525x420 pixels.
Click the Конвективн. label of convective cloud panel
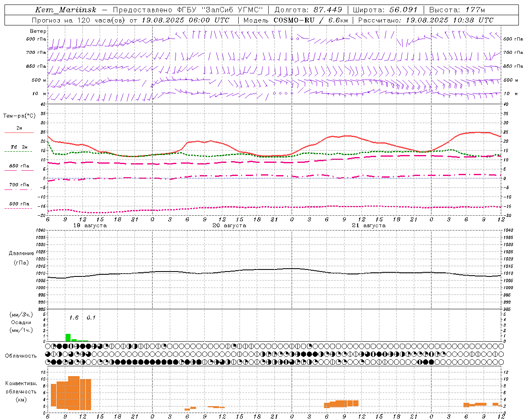pyautogui.click(x=21, y=383)
